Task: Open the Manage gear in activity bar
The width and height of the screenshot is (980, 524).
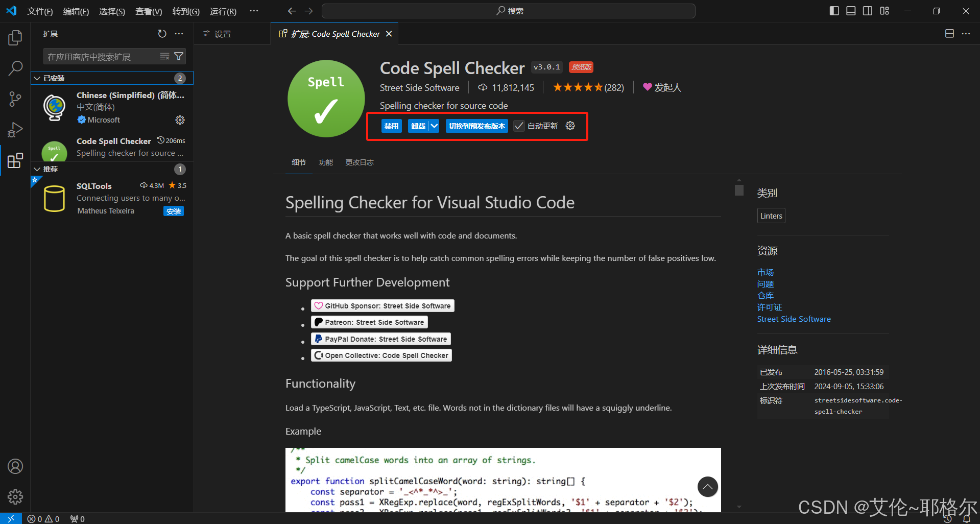Action: tap(15, 496)
